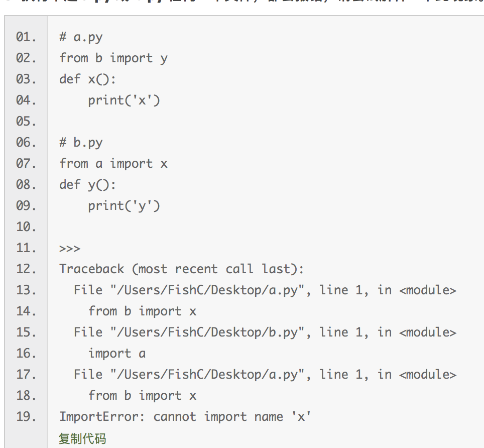Click the 'def y():' definition line
The height and width of the screenshot is (448, 484).
pyautogui.click(x=87, y=185)
